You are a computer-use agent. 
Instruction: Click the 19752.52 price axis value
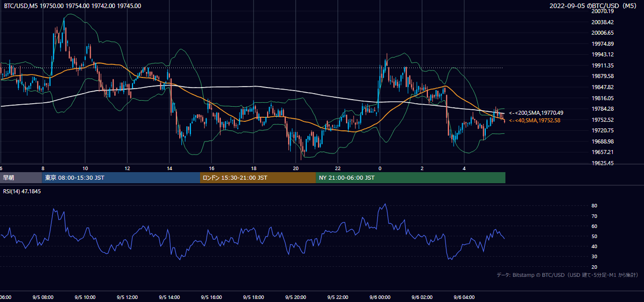(602, 120)
